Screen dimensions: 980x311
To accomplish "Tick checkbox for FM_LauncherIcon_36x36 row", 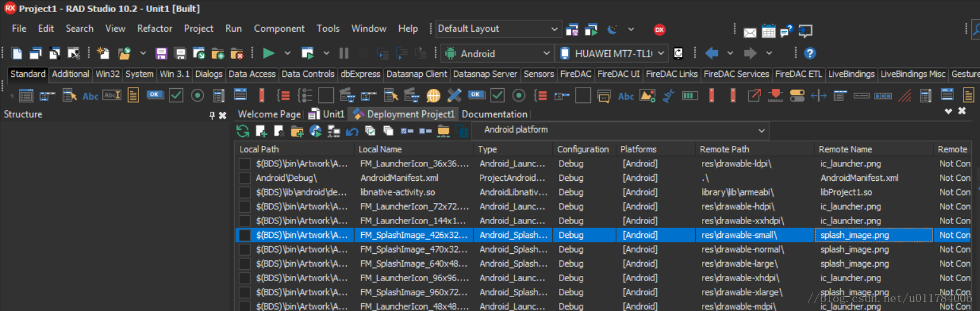I will pos(244,164).
